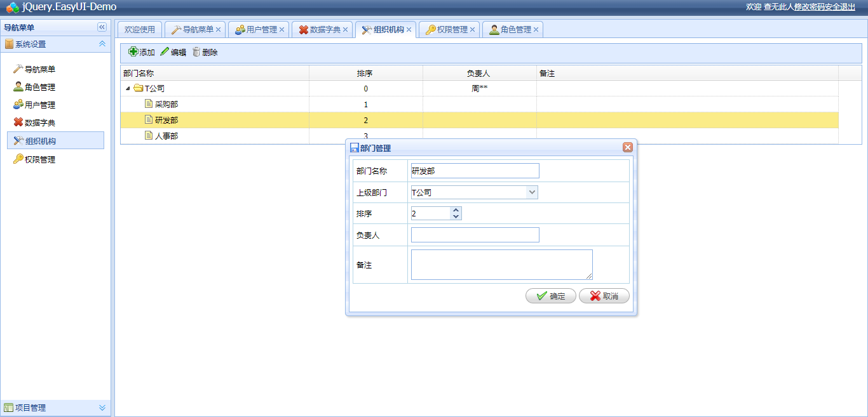Open 权限管理 in the sidebar
The image size is (868, 417).
34,159
